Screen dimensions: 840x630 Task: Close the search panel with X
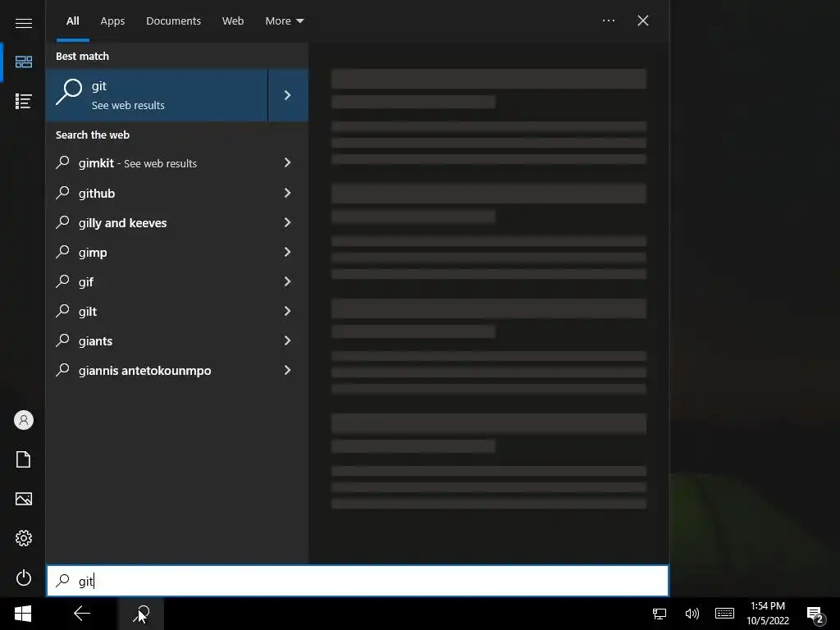coord(643,21)
